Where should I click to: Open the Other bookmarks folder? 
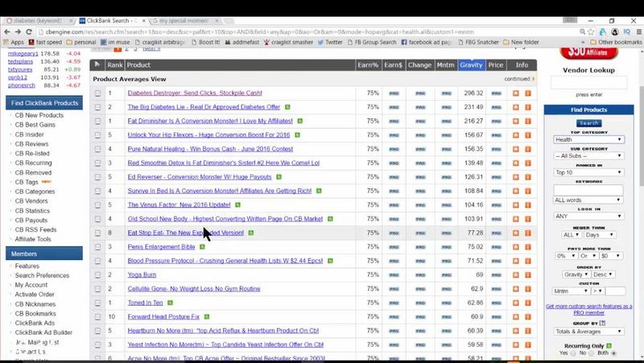[616, 42]
